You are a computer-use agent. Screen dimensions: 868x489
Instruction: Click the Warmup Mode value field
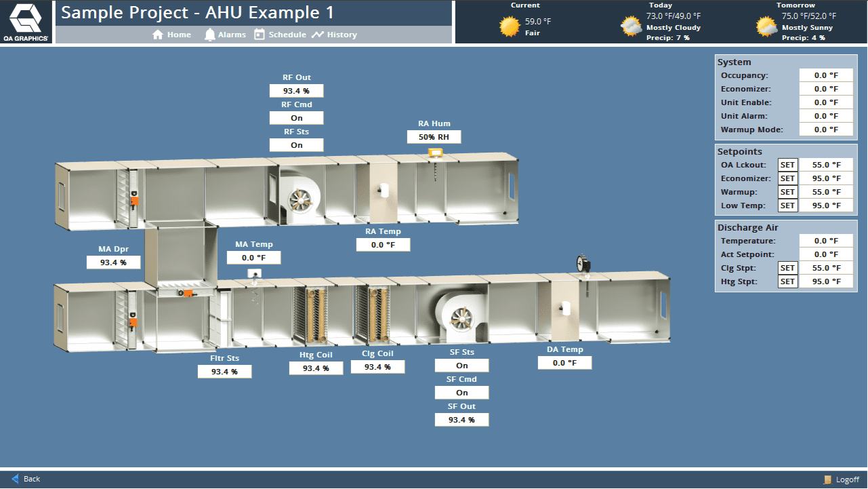coord(827,130)
